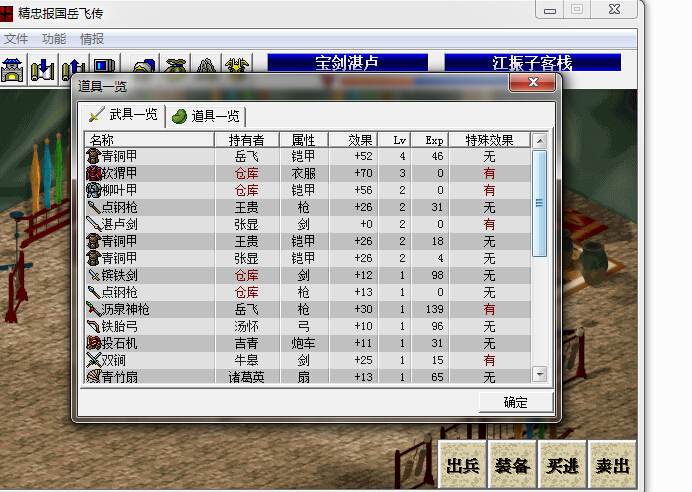Open the 情报 menu
The width and height of the screenshot is (692, 492).
coord(92,39)
